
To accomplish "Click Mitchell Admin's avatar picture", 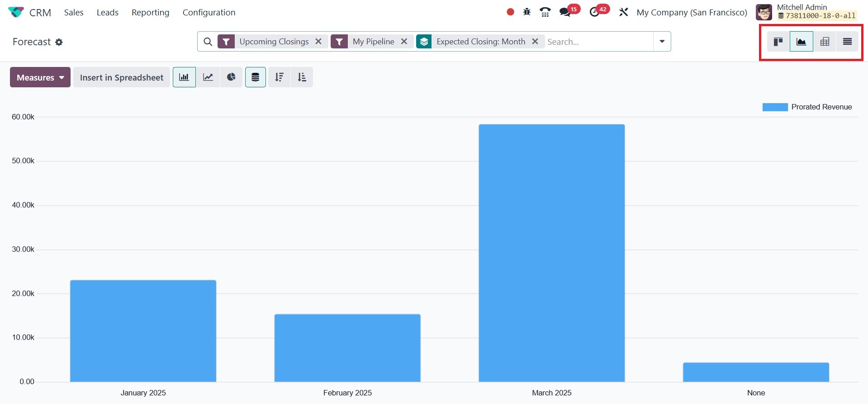I will (x=764, y=12).
